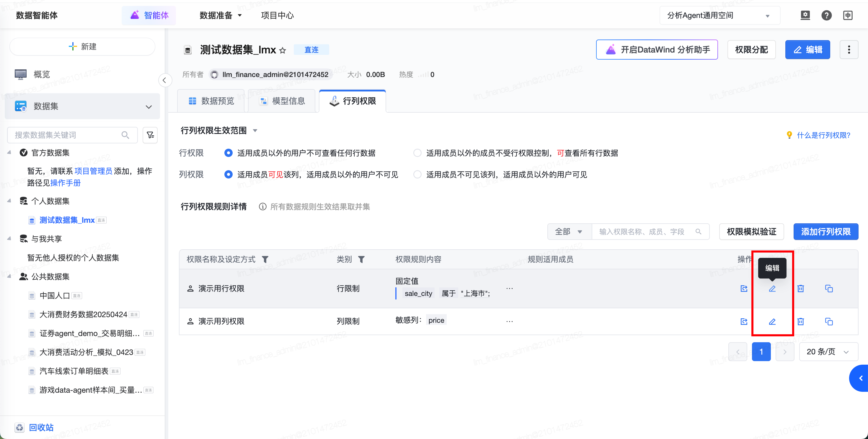Viewport: 868px width, 439px height.
Task: Click the share icon for 演示用行权限 row
Action: (744, 289)
